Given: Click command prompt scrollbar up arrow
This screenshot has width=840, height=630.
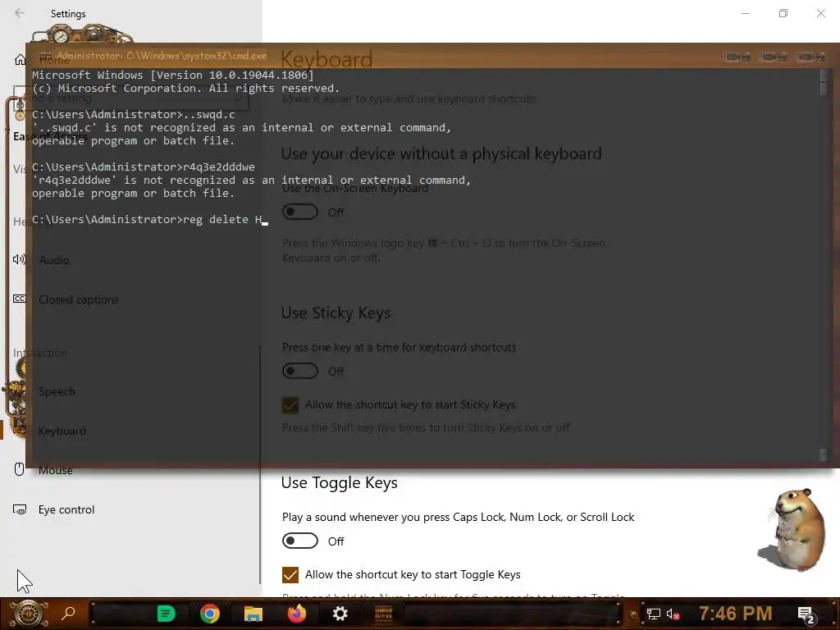Looking at the screenshot, I should point(824,75).
